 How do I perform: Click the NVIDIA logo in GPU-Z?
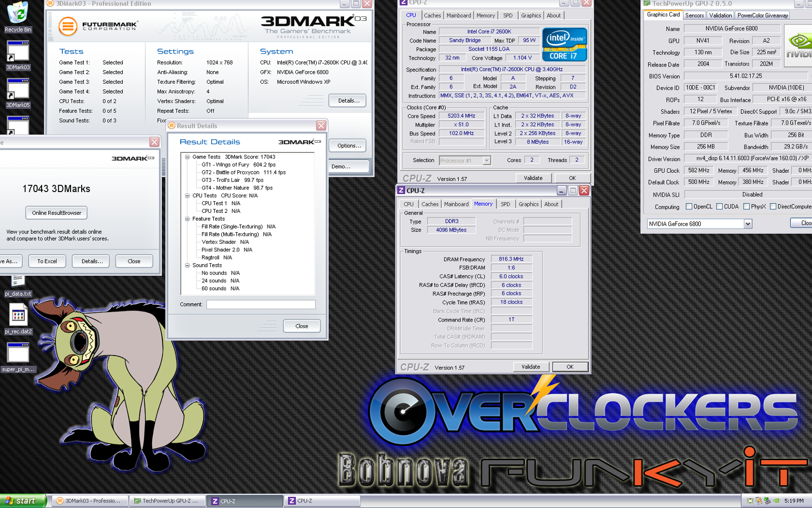[798, 46]
